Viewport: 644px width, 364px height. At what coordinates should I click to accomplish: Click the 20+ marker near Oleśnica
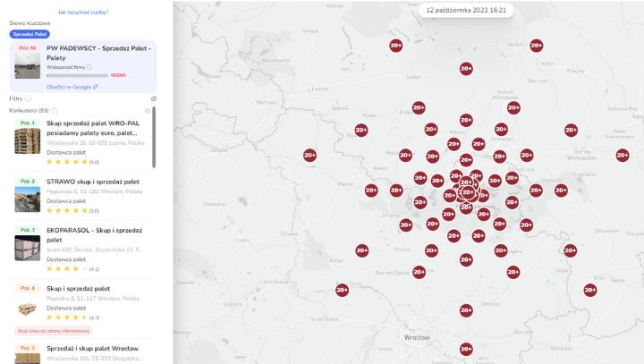tap(466, 310)
